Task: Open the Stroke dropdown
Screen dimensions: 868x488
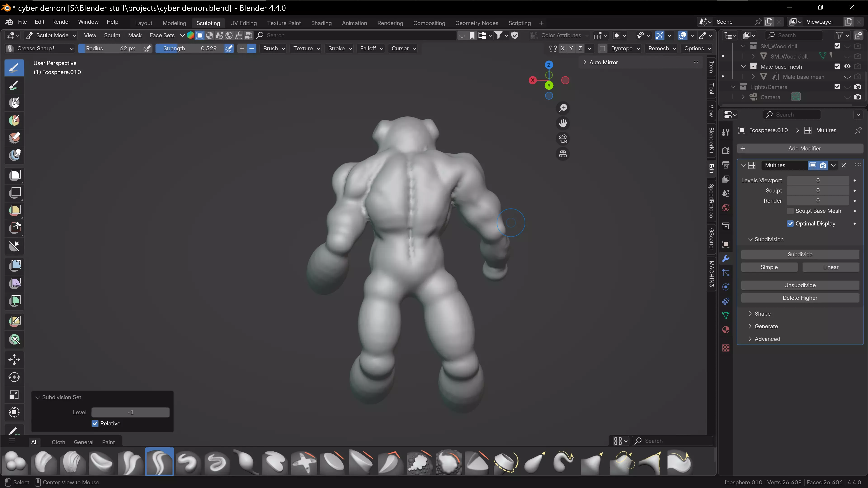Action: click(340, 49)
